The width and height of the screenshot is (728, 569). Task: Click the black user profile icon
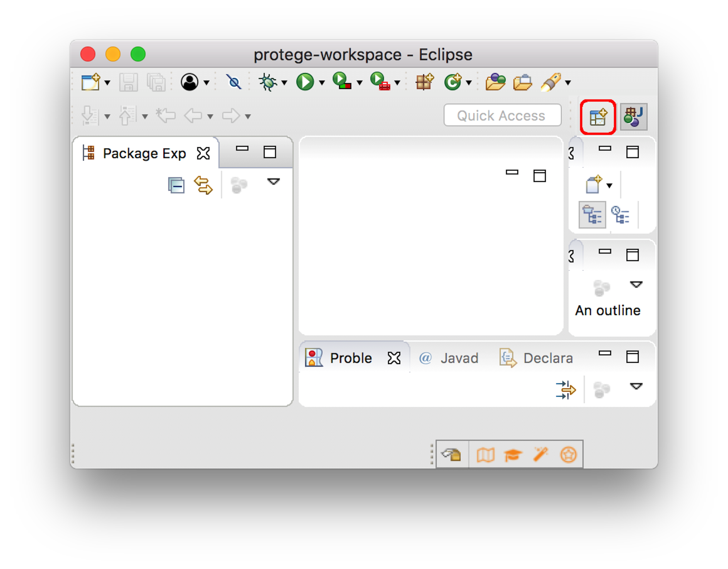pos(190,82)
